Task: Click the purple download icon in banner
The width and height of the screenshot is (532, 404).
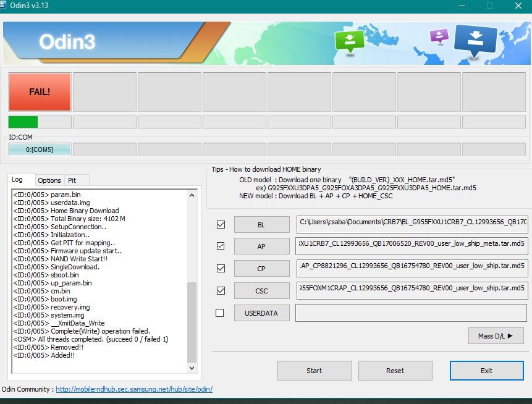Action: 439,36
